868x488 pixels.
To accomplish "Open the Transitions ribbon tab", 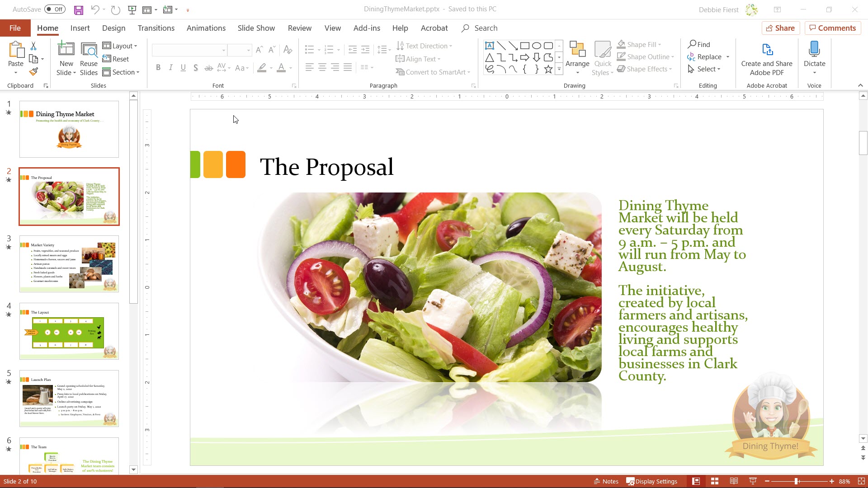I will (156, 28).
